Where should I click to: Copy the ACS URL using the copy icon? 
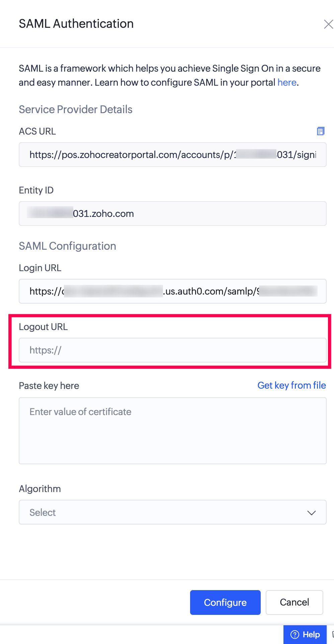click(x=321, y=131)
